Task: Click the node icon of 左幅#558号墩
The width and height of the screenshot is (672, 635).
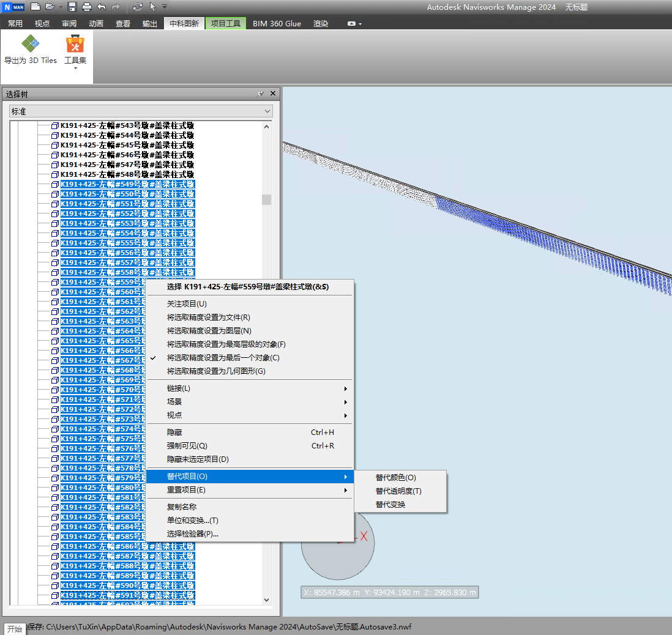Action: 55,272
